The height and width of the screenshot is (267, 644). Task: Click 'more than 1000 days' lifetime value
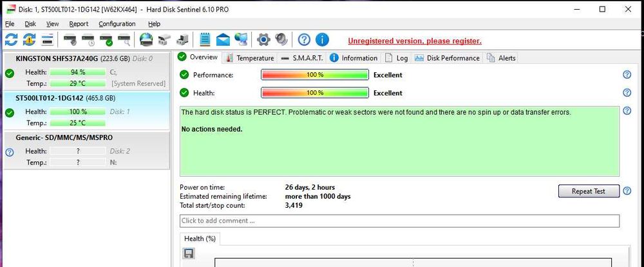[x=318, y=196]
